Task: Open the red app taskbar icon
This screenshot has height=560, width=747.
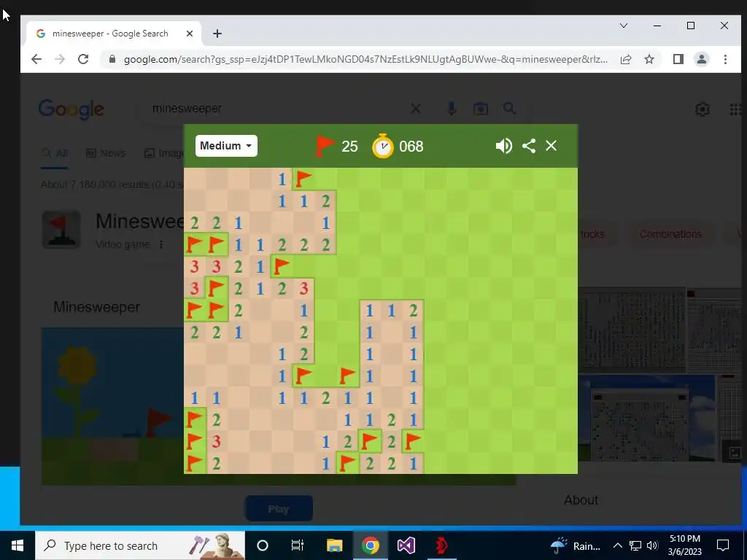Action: coord(441,545)
